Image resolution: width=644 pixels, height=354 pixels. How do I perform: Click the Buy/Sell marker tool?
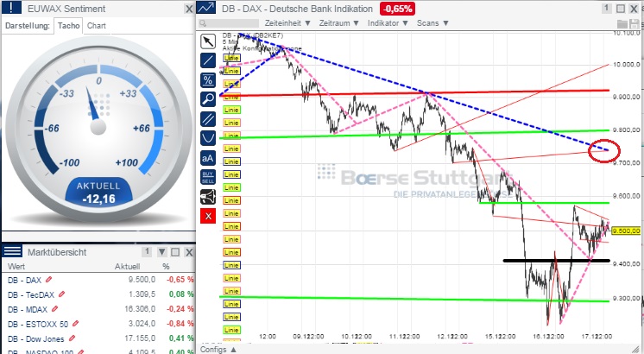click(x=208, y=177)
